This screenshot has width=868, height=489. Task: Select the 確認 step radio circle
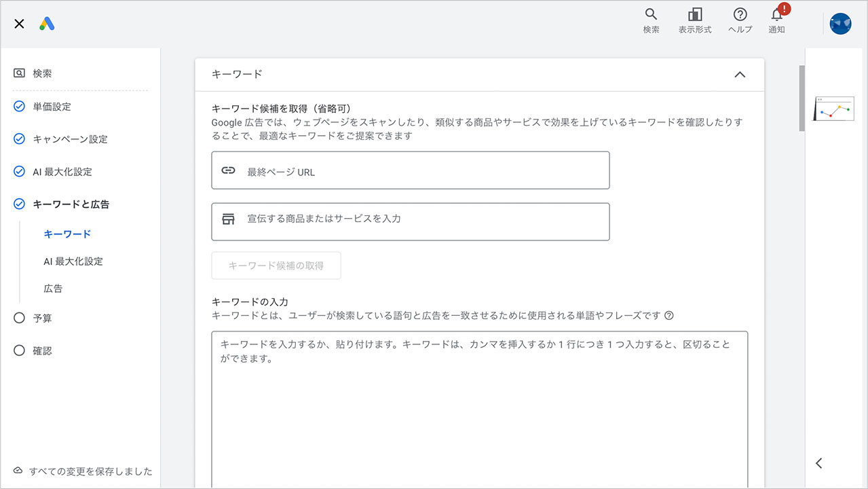(19, 350)
